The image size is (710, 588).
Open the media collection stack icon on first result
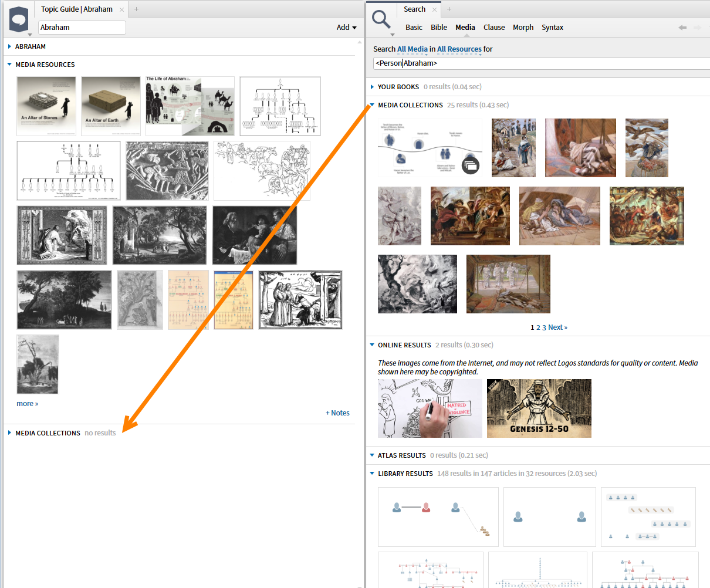pos(470,165)
